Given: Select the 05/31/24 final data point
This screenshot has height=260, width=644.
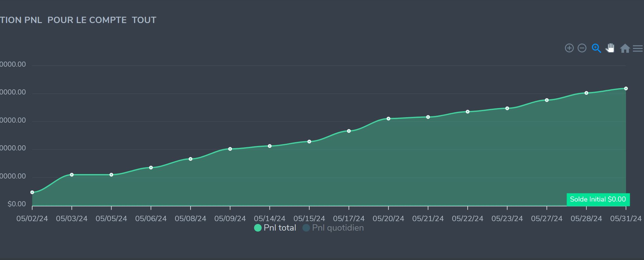Looking at the screenshot, I should (x=626, y=88).
